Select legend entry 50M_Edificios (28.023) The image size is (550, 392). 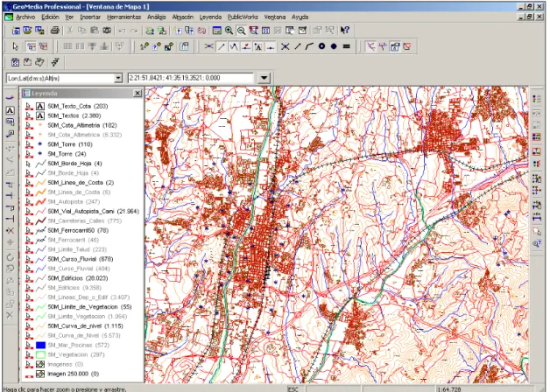78,278
